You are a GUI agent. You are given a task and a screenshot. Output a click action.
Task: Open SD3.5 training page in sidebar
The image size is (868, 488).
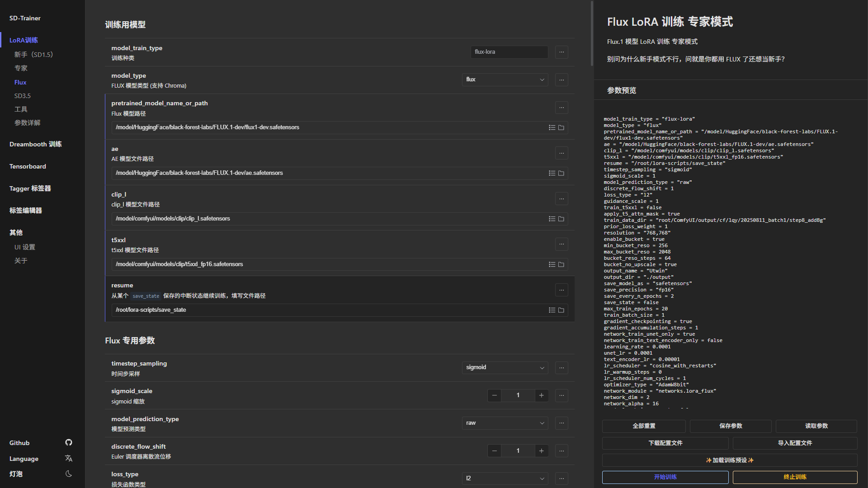click(23, 96)
